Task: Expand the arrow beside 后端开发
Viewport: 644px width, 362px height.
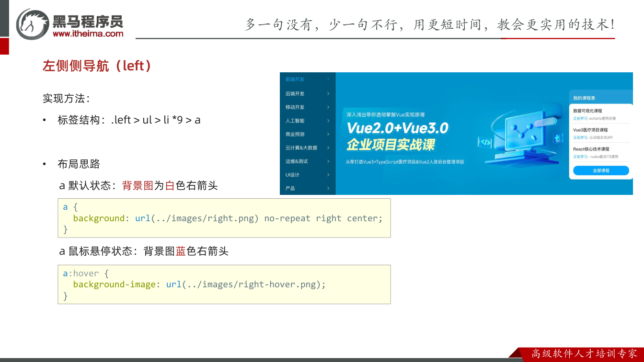Action: (328, 93)
